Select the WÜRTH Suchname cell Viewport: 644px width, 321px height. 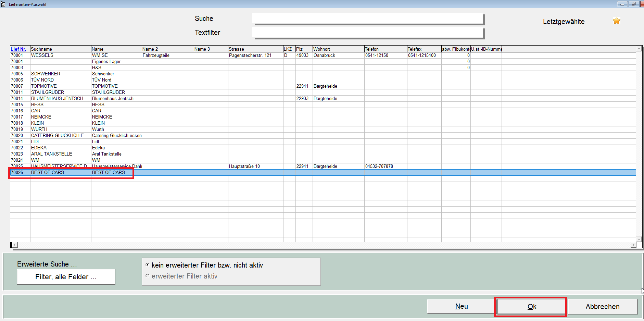tap(61, 129)
